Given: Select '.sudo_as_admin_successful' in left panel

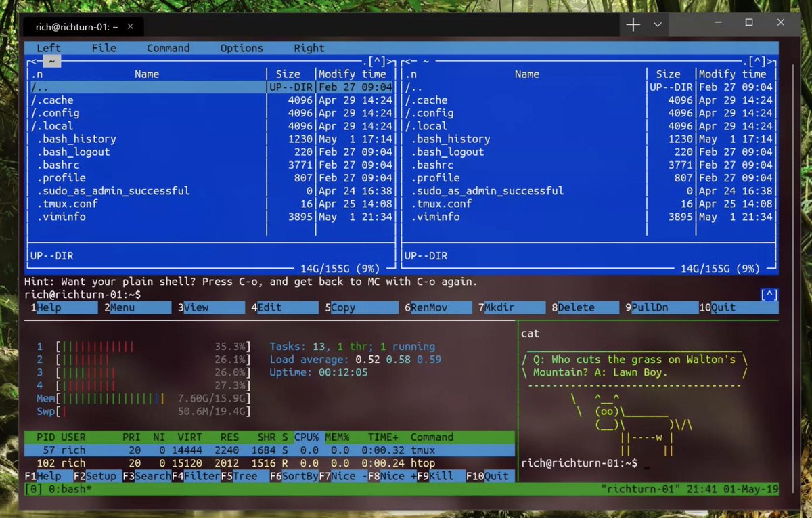Looking at the screenshot, I should point(211,191).
